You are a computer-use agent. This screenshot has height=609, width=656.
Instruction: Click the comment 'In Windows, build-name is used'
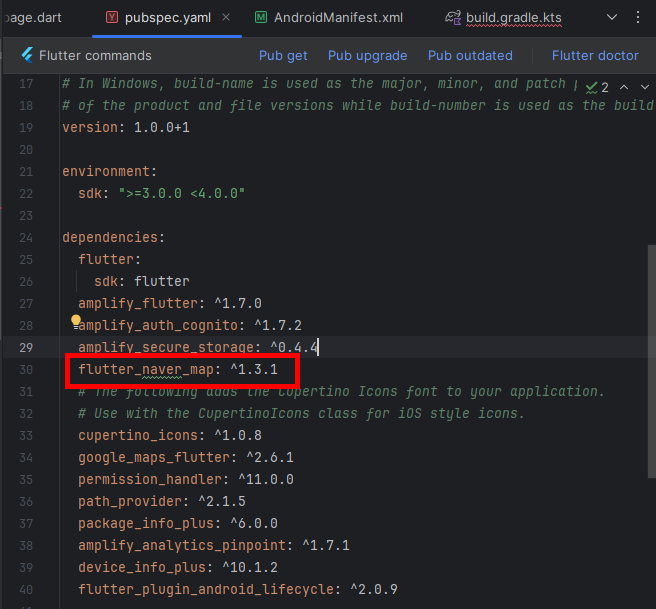pyautogui.click(x=318, y=84)
